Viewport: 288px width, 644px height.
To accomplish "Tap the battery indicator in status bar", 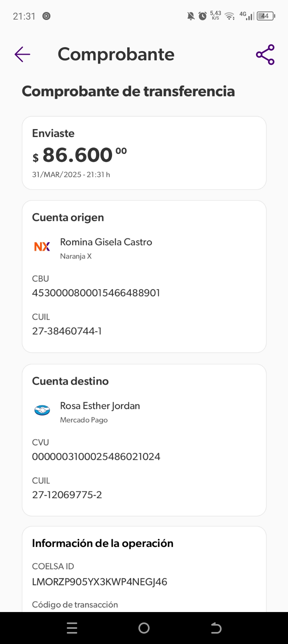I will tap(266, 16).
